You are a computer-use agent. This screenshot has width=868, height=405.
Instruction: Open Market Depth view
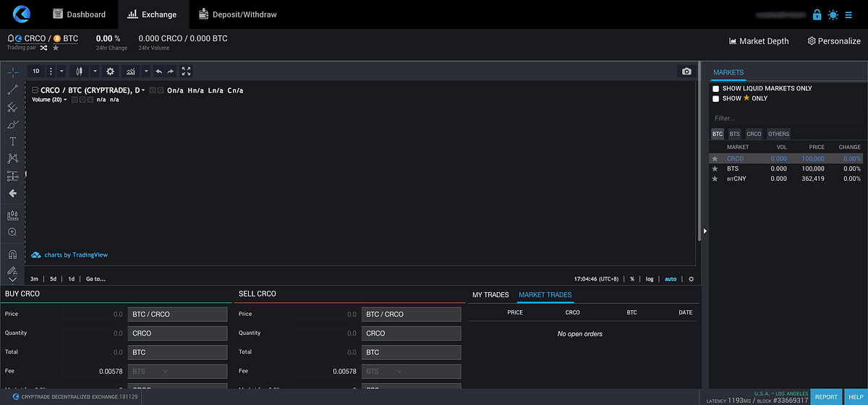(759, 41)
